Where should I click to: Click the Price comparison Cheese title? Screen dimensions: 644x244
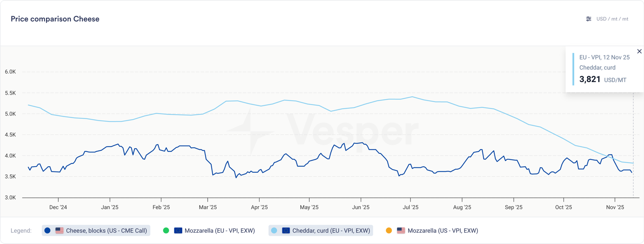[55, 19]
